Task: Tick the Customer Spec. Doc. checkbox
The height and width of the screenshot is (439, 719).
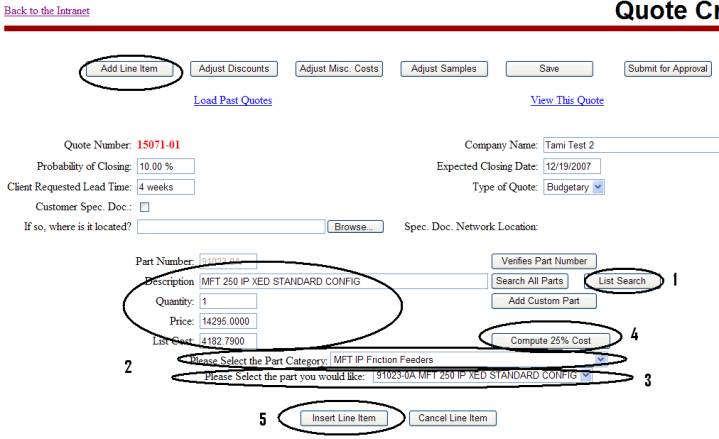Action: click(145, 207)
